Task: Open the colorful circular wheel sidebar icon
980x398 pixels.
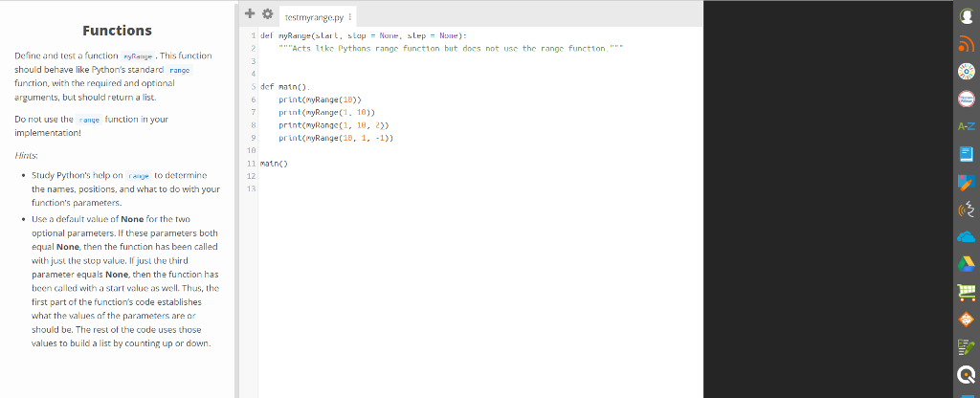Action: [967, 72]
